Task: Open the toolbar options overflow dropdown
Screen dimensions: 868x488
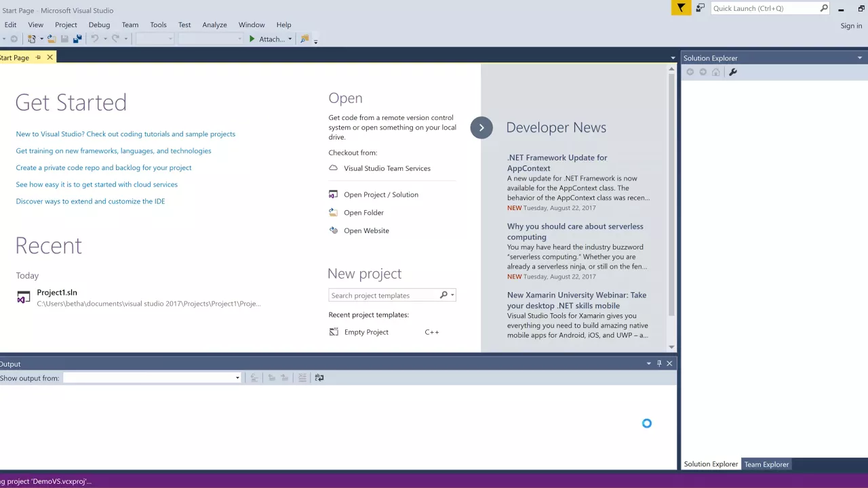Action: point(315,41)
